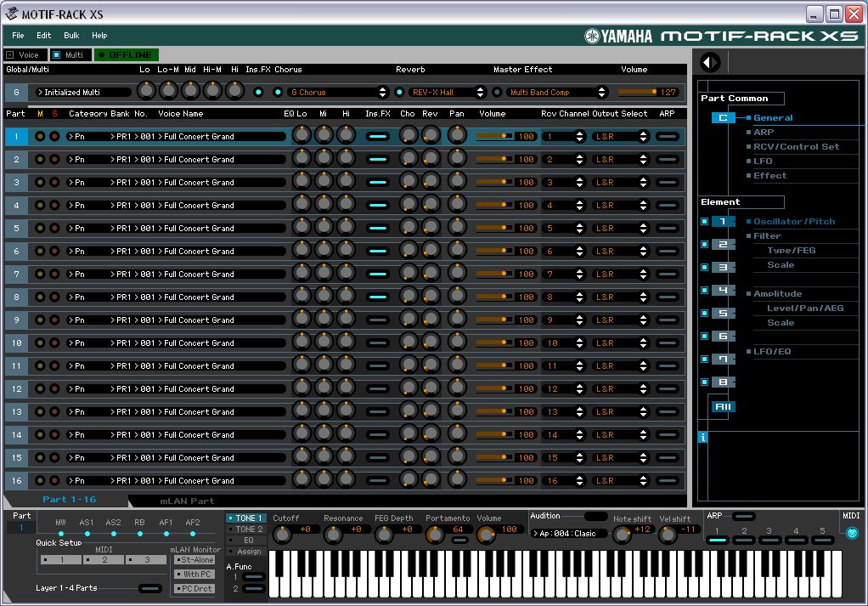
Task: Open Part 1 Output Select L&R dropdown
Action: tap(620, 136)
